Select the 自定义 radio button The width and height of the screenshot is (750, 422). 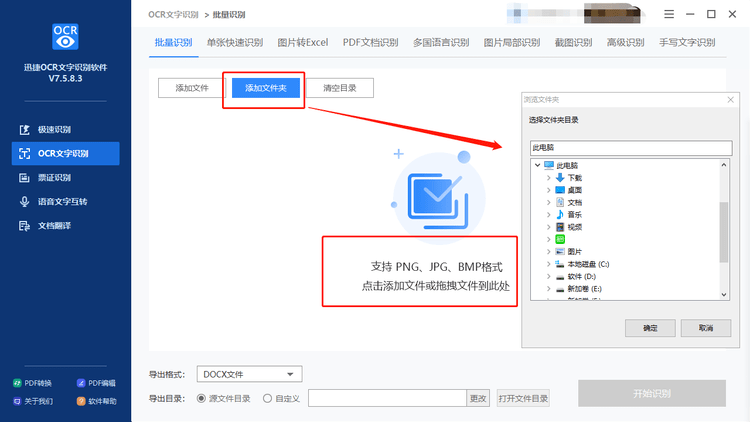click(x=267, y=399)
